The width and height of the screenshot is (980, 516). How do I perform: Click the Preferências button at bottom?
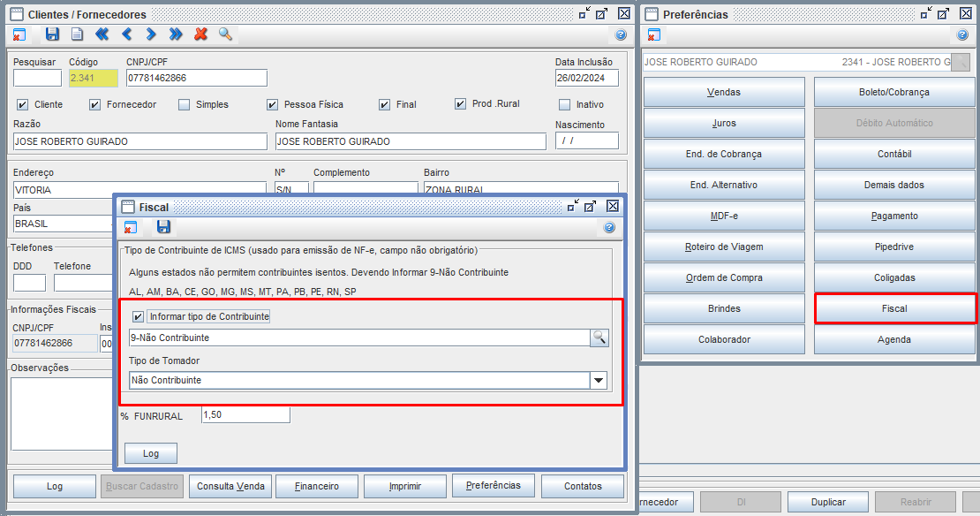coord(494,485)
